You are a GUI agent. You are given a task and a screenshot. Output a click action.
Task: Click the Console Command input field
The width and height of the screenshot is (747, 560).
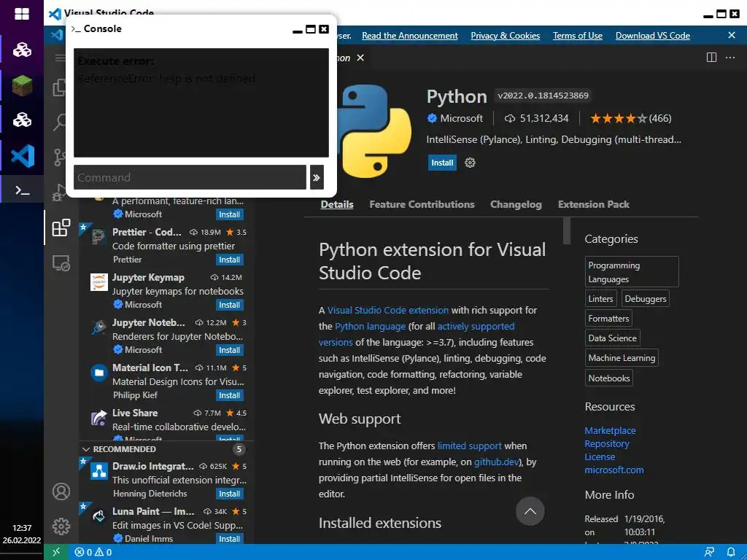click(190, 178)
